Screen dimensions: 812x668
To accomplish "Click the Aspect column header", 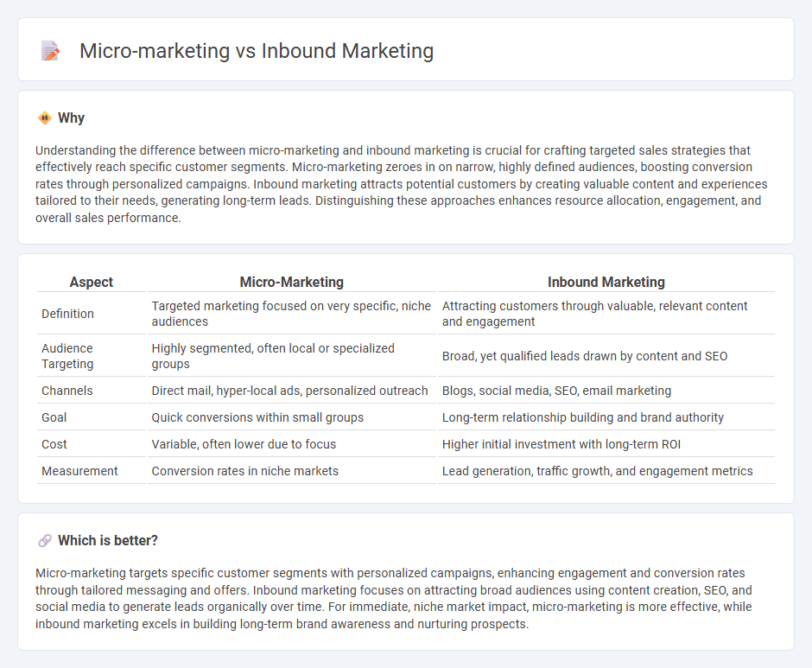I will pyautogui.click(x=92, y=282).
